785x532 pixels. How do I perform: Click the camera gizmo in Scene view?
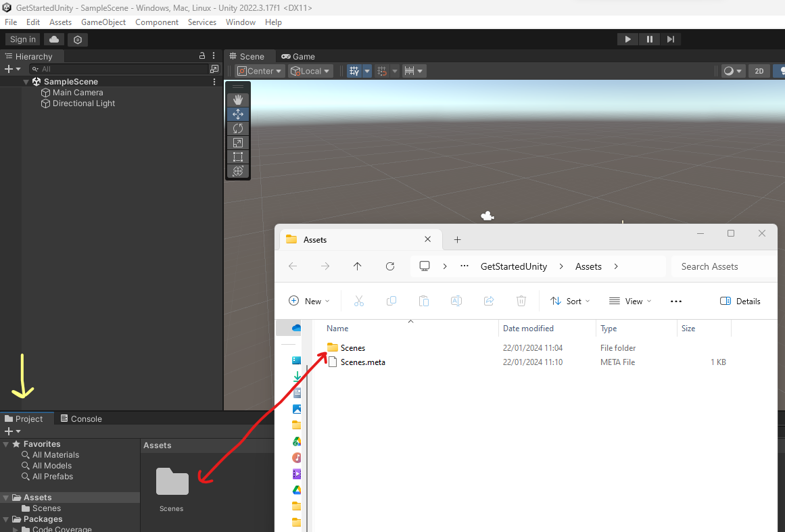[x=487, y=216]
